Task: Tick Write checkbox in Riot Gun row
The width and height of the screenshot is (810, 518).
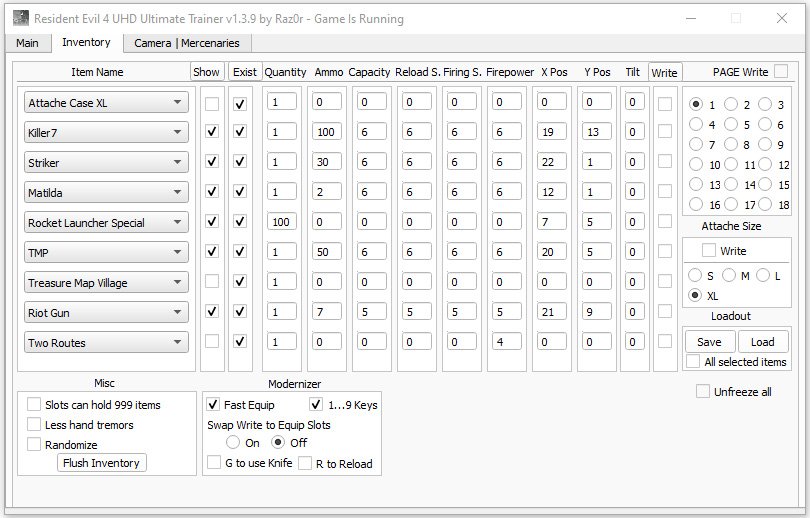Action: coord(665,311)
